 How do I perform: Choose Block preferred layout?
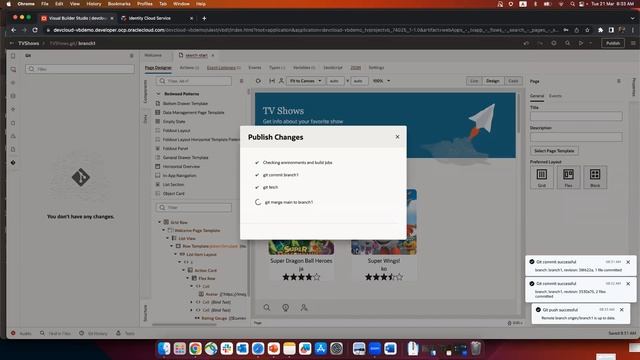(595, 177)
